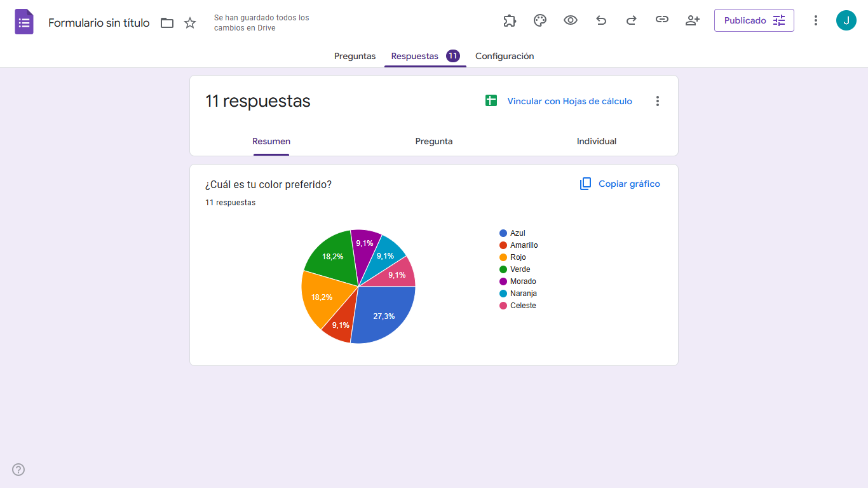
Task: Click the 11 respuestas heading
Action: tap(258, 101)
